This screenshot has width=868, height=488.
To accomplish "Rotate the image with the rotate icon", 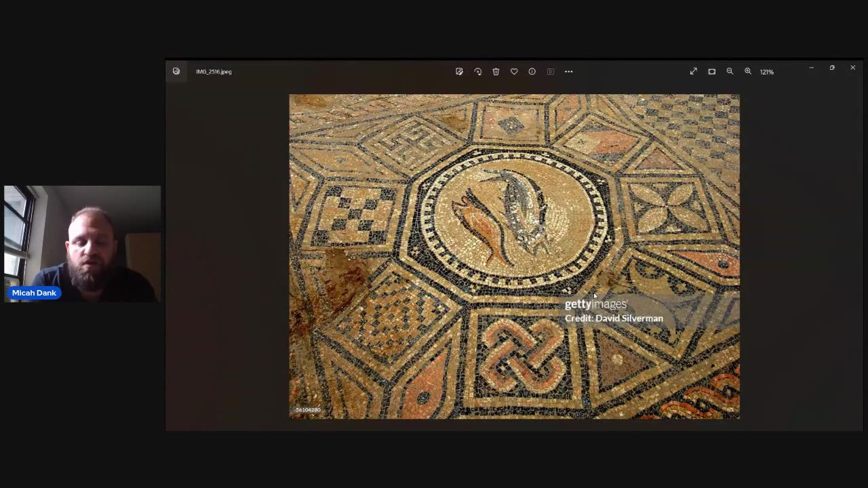I will [478, 71].
